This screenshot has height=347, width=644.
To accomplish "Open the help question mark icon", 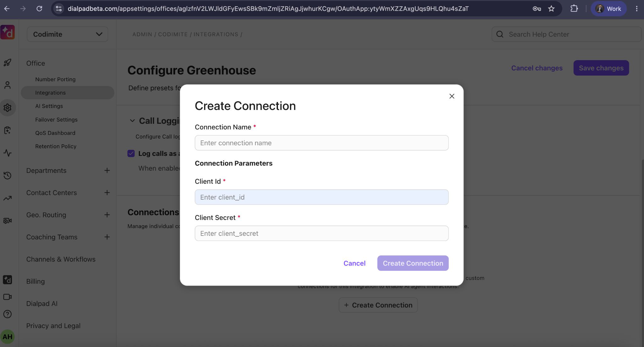I will (8, 314).
